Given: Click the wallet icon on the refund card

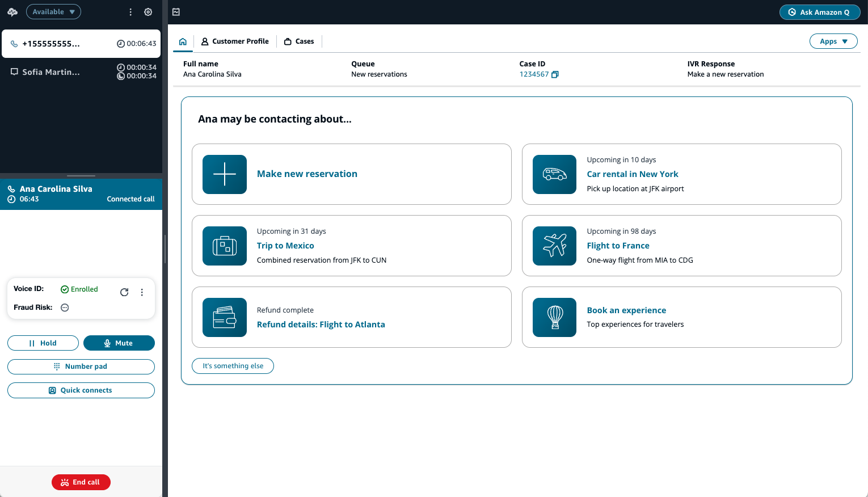Looking at the screenshot, I should (224, 317).
